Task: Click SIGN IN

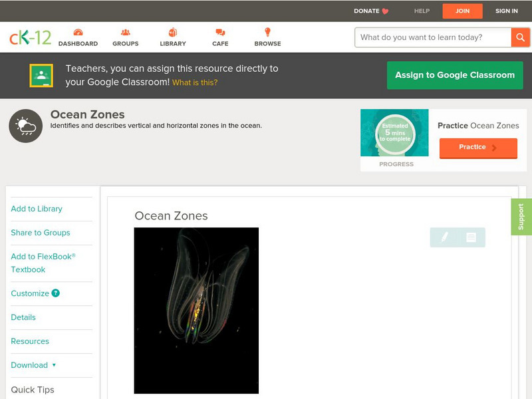Action: (507, 11)
